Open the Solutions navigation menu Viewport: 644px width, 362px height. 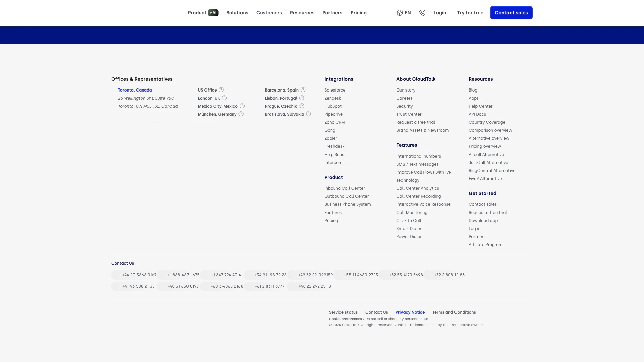click(237, 13)
